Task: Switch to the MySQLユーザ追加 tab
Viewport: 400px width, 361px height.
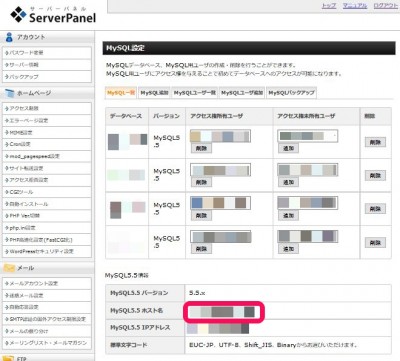Action: (242, 93)
